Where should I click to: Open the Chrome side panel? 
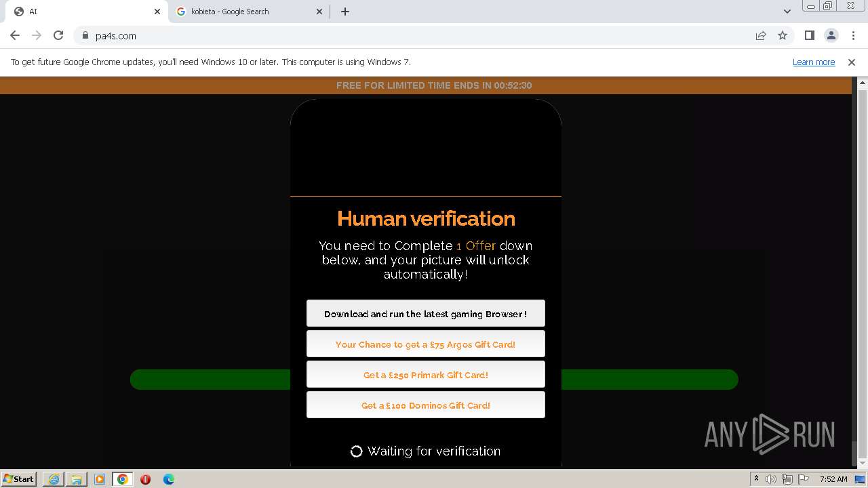pyautogui.click(x=809, y=35)
